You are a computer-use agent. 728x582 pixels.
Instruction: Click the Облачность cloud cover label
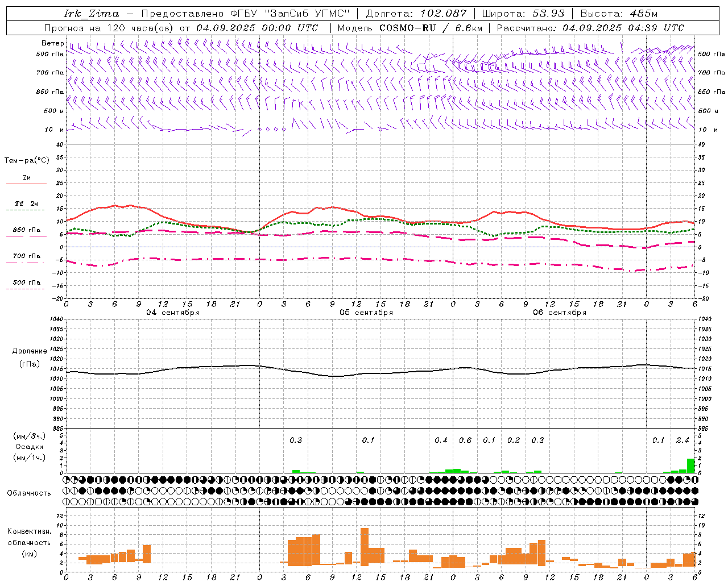(x=29, y=493)
